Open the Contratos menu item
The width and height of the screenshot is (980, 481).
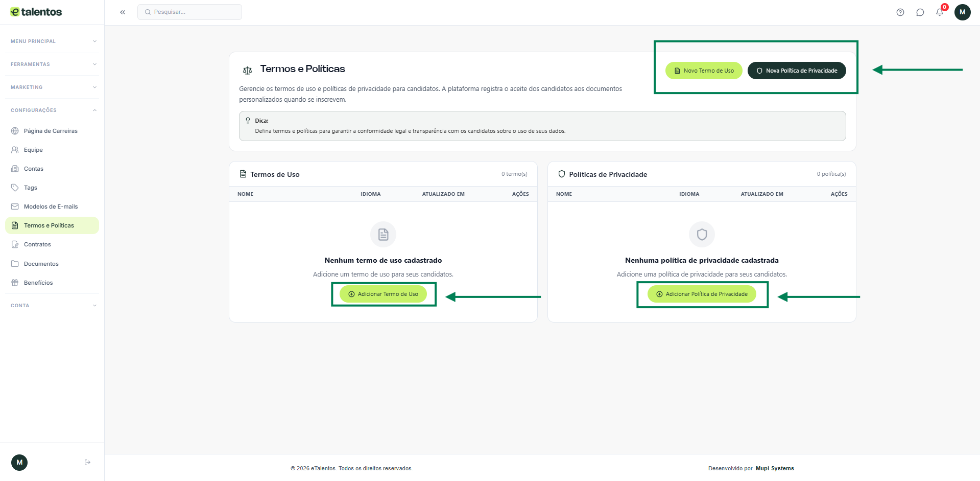pos(37,244)
